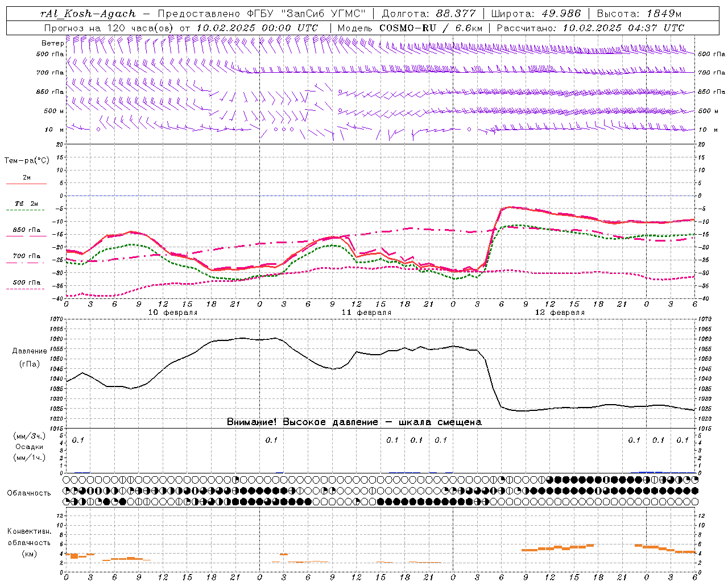
Task: Click the dash-dot pink line sample under 700 гПа legend
Action: (x=26, y=263)
